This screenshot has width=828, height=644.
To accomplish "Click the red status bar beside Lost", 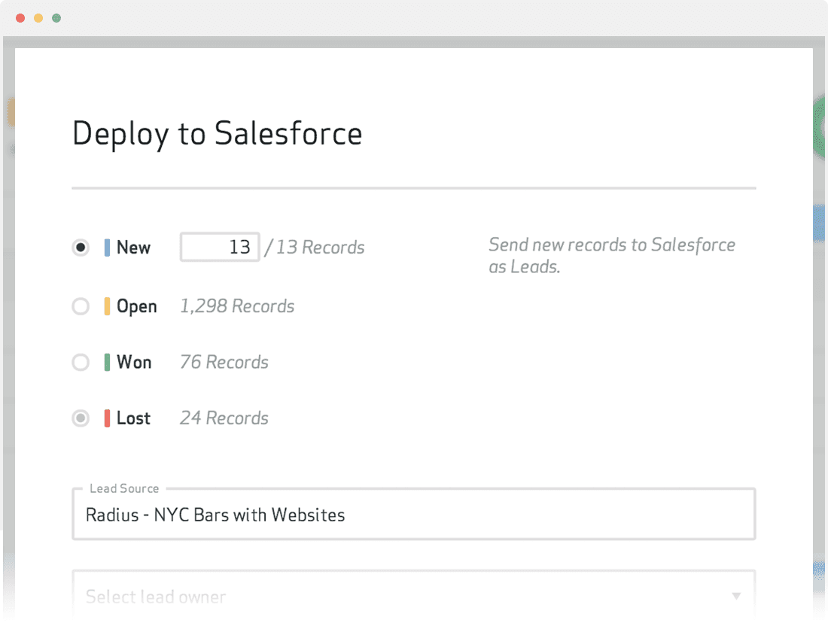I will (107, 418).
